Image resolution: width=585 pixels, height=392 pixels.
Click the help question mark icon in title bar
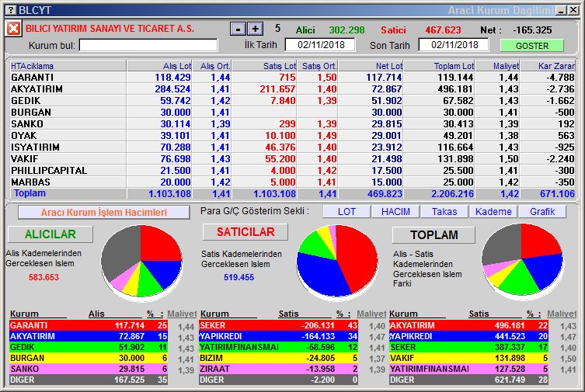[11, 10]
